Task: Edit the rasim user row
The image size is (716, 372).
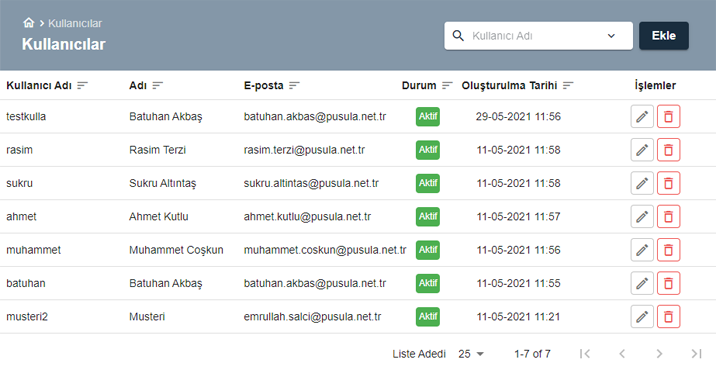Action: (642, 150)
